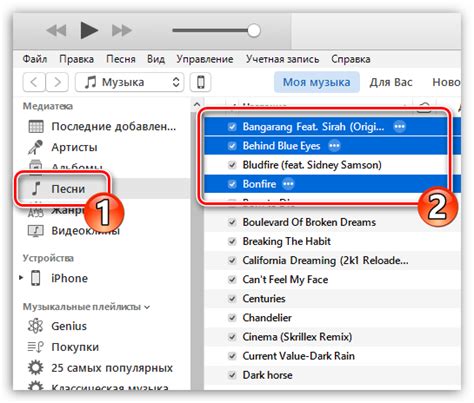Select the song Dark horse
This screenshot has width=474, height=403.
(x=267, y=375)
